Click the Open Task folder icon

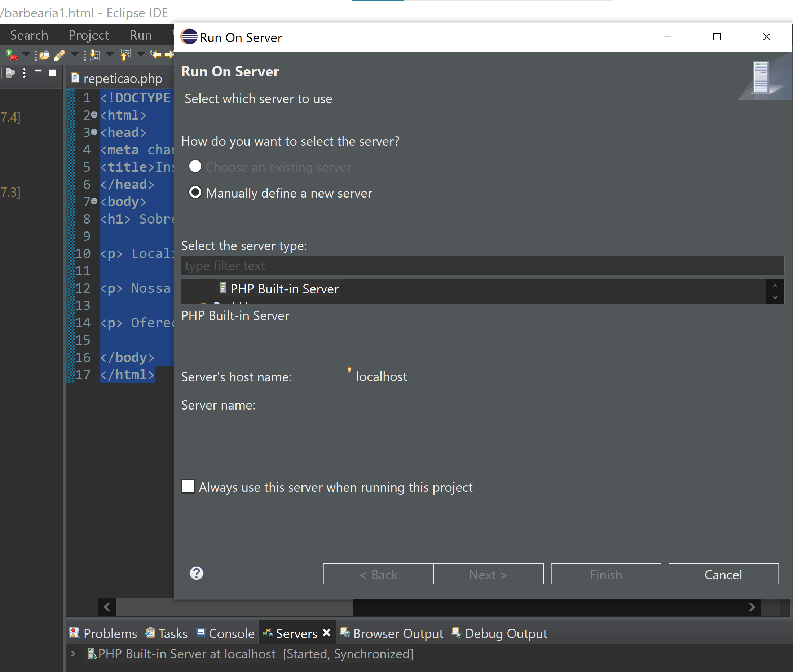(44, 55)
